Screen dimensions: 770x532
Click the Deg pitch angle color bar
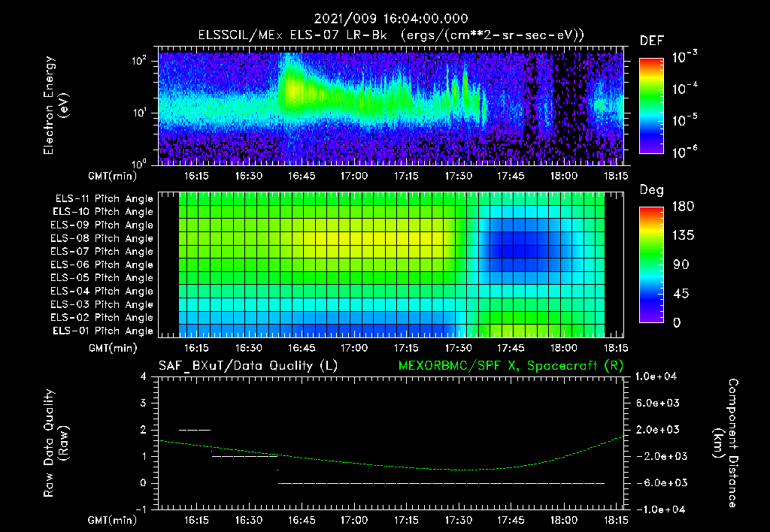click(x=651, y=265)
